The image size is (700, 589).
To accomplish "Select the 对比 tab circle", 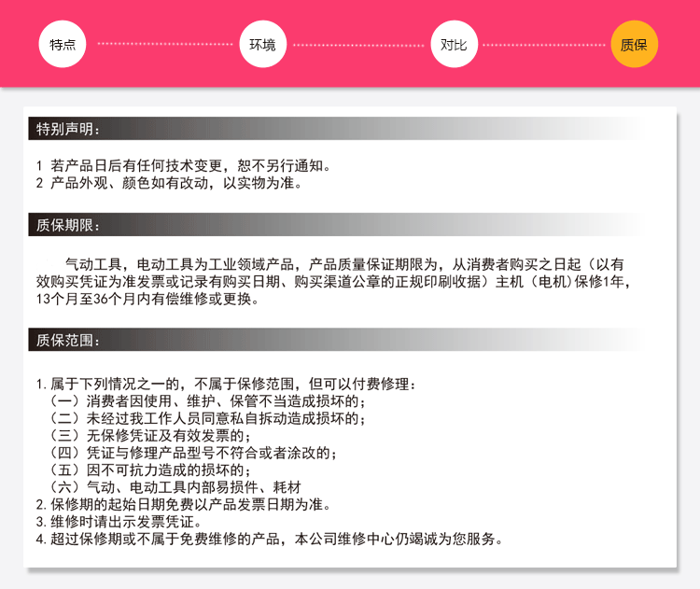I will (x=454, y=44).
